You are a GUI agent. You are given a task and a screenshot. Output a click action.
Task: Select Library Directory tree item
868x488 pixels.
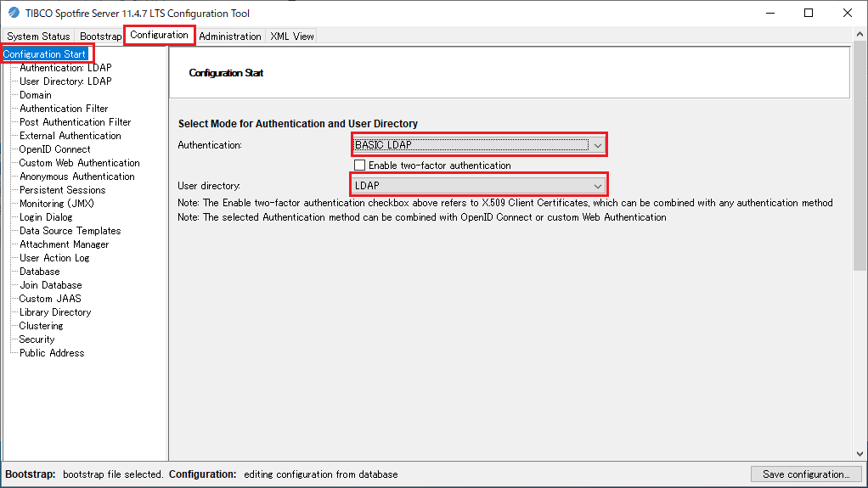pos(55,312)
